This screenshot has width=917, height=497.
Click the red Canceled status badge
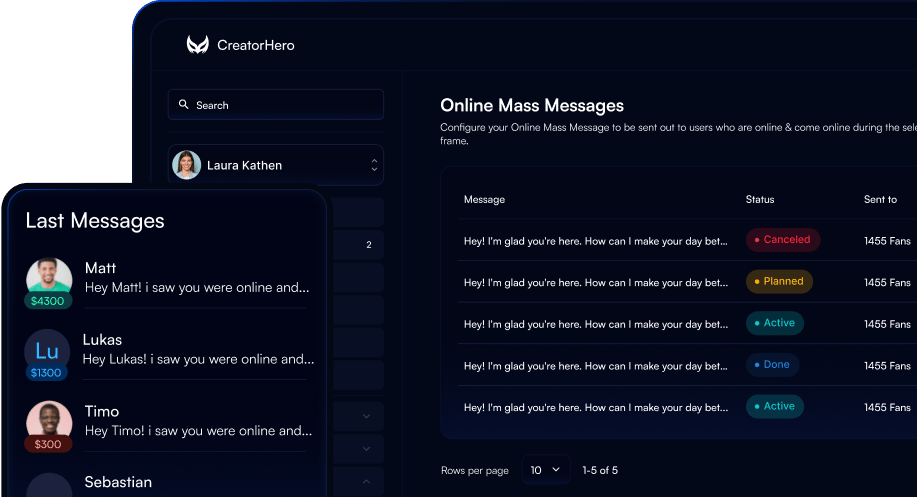(783, 240)
